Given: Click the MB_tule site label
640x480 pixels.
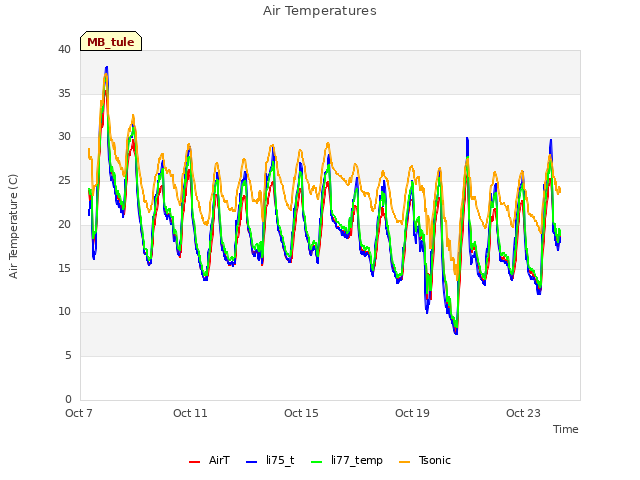Looking at the screenshot, I should [111, 42].
